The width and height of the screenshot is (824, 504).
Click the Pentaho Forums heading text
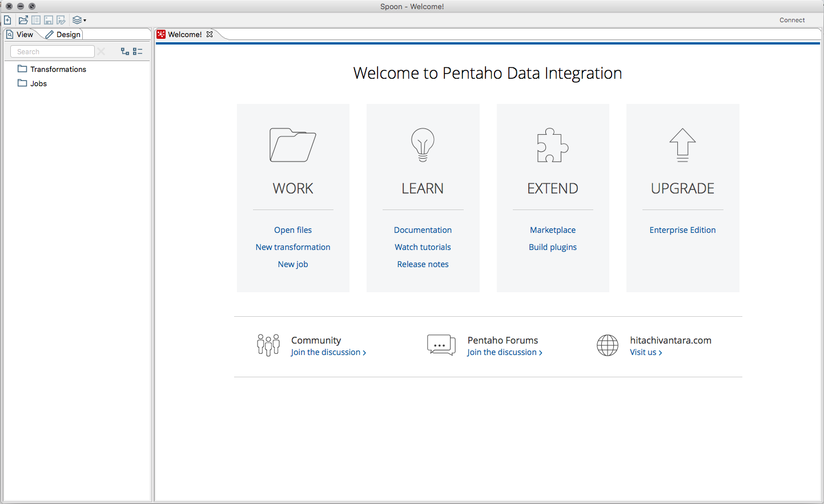(503, 340)
